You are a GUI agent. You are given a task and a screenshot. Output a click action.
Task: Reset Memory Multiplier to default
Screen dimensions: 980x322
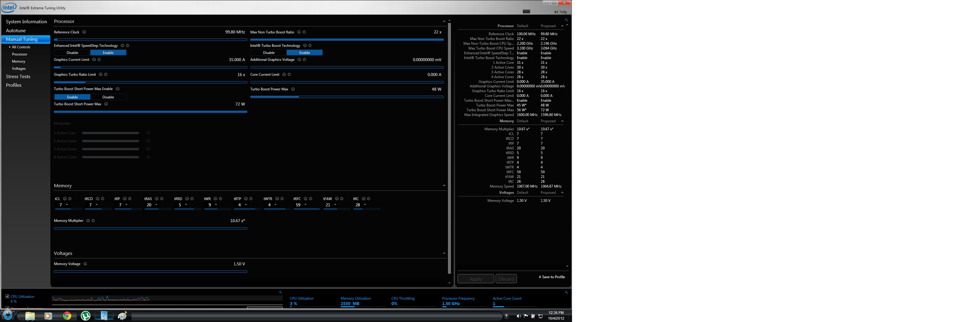(93, 221)
